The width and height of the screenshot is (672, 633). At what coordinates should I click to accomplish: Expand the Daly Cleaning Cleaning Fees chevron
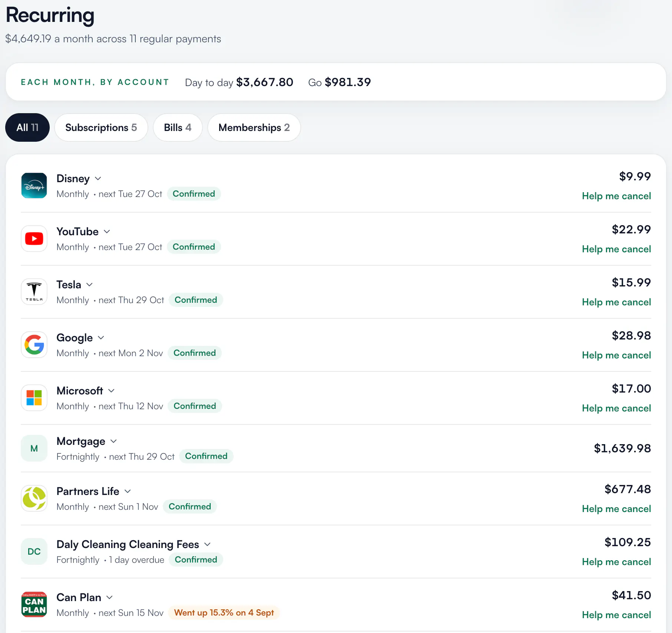coord(207,544)
